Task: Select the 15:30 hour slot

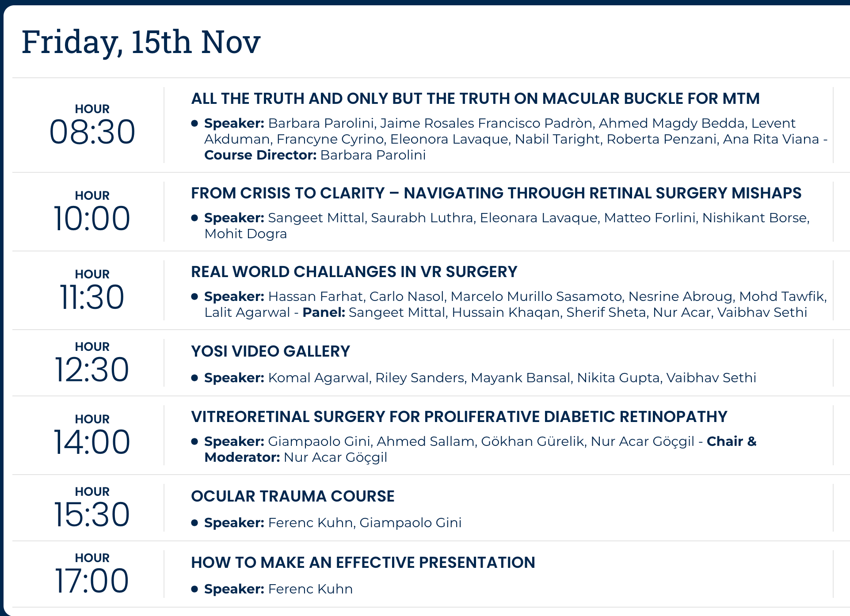Action: click(92, 508)
